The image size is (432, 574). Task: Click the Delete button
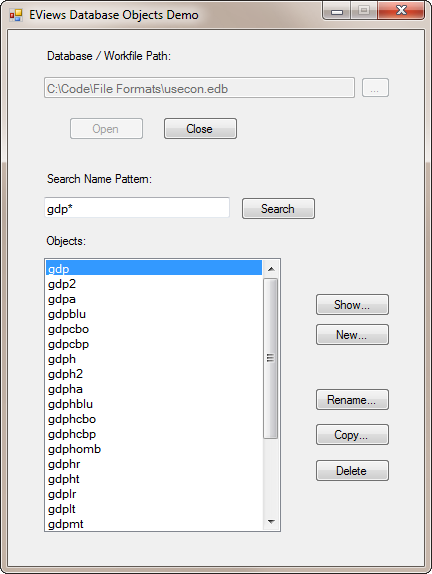click(x=352, y=471)
